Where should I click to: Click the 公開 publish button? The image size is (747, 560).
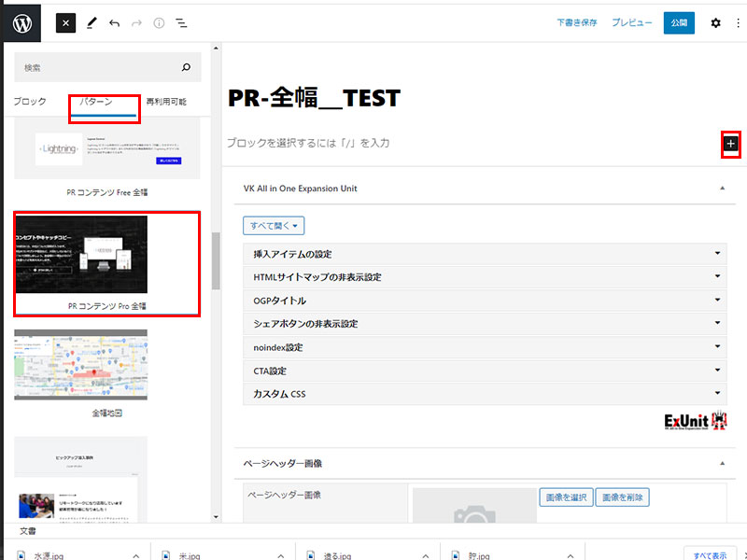679,22
